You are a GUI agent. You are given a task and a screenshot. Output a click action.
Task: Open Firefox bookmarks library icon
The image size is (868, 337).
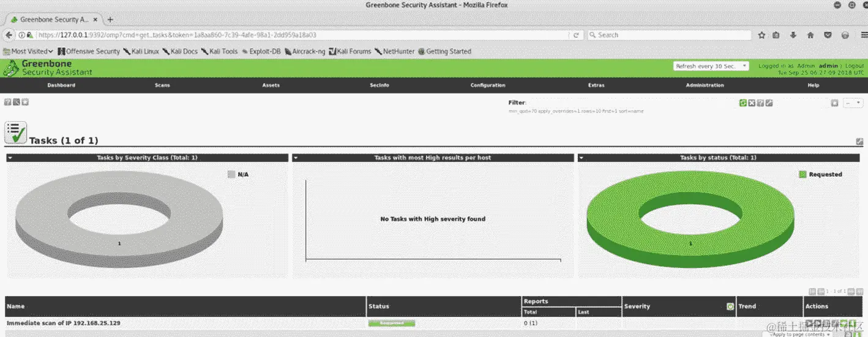pyautogui.click(x=776, y=35)
